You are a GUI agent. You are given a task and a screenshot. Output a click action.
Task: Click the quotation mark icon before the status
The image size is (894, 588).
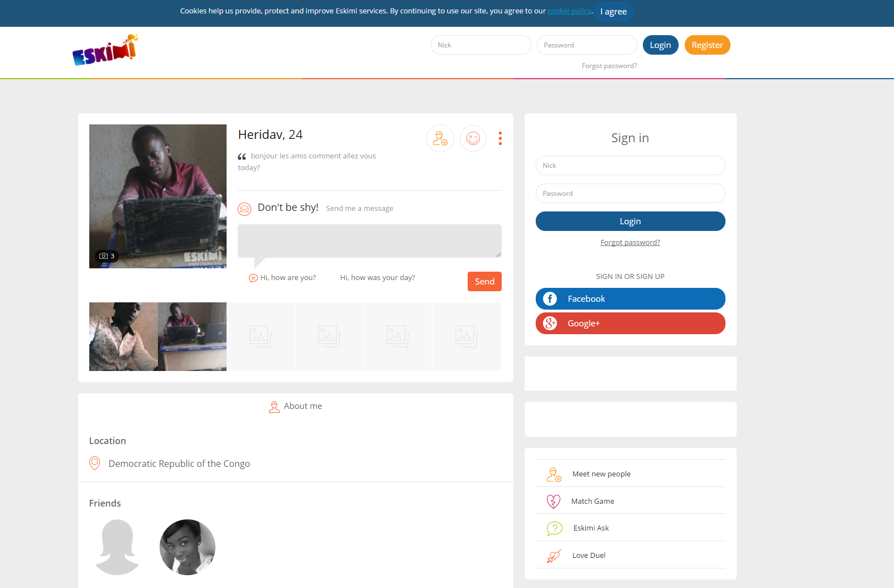tap(242, 157)
